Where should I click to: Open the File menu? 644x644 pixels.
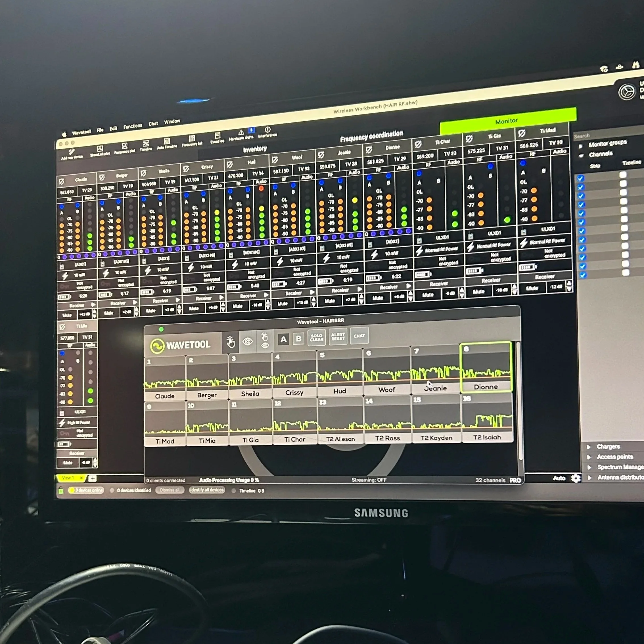tap(100, 130)
